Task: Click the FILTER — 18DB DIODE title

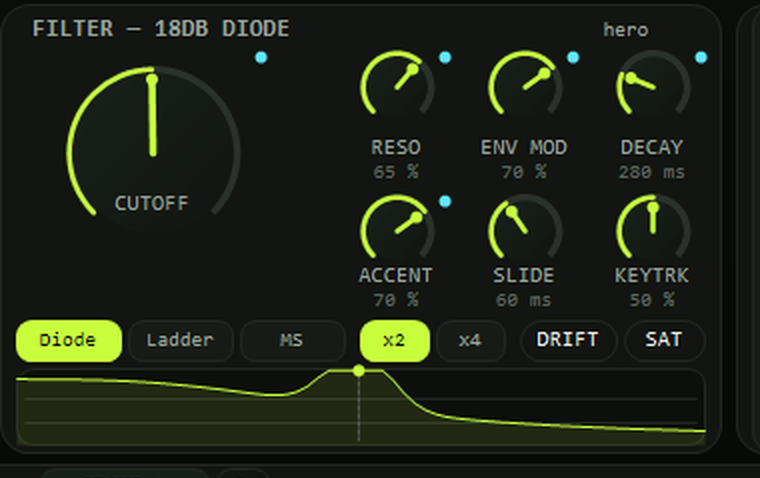Action: click(x=161, y=29)
